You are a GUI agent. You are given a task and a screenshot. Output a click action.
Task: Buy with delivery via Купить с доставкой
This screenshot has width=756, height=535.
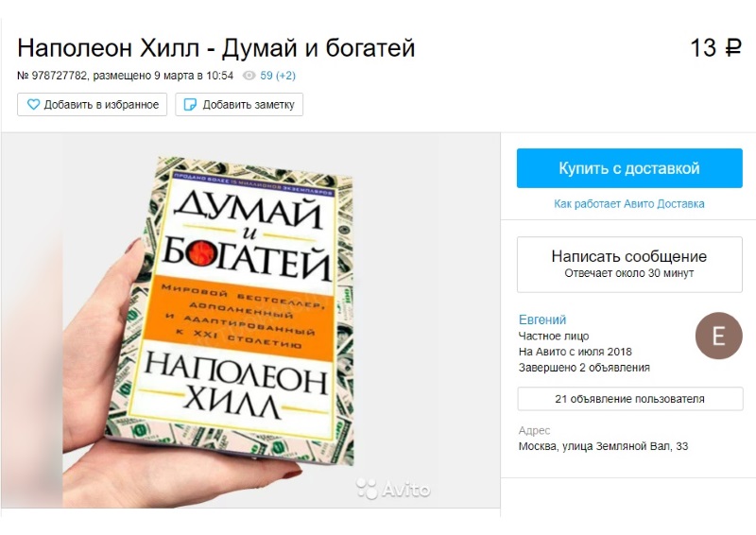[x=629, y=168]
